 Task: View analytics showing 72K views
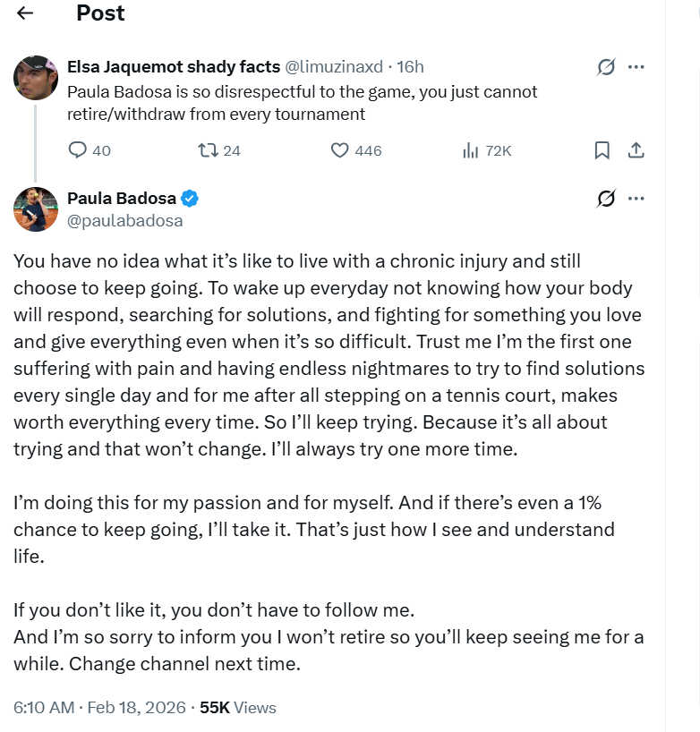pos(471,150)
